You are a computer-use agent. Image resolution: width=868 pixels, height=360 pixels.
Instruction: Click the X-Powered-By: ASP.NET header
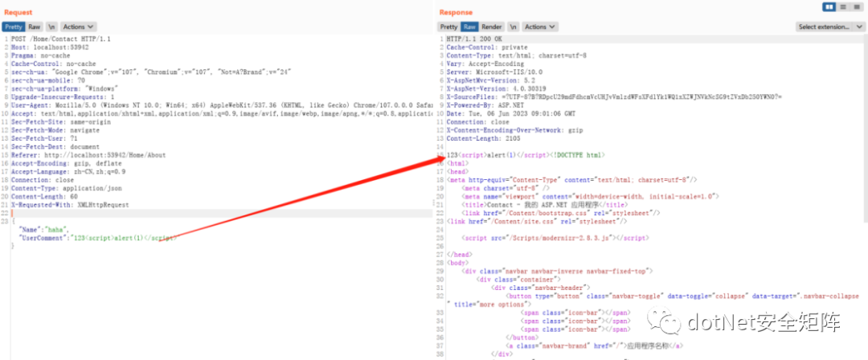(x=485, y=105)
